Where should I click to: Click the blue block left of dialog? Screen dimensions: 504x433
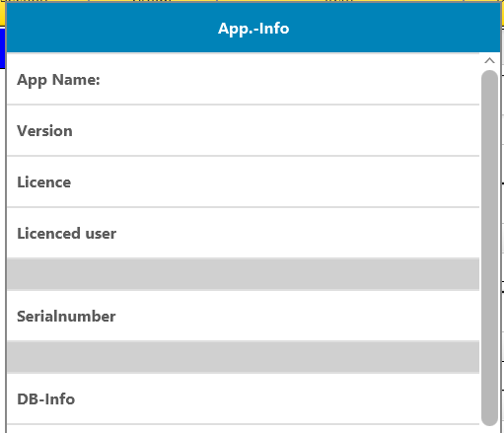3,48
